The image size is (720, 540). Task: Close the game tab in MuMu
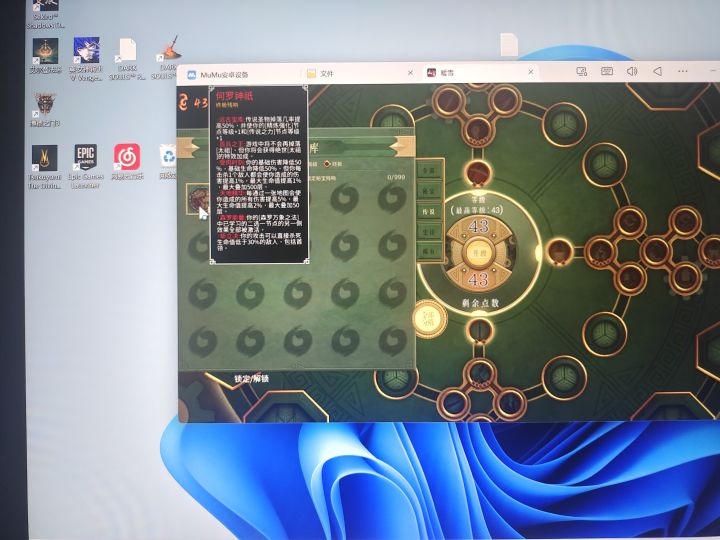(530, 73)
